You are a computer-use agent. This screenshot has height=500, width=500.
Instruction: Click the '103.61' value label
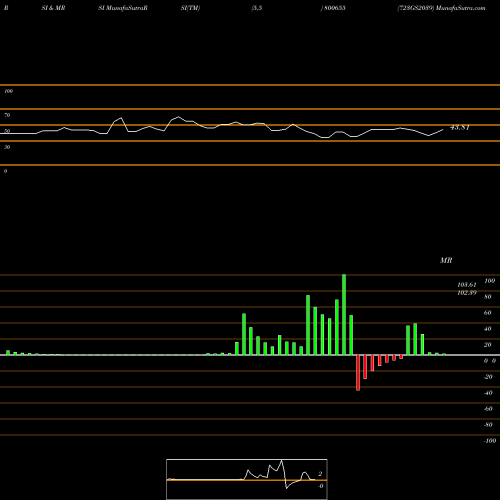point(467,285)
